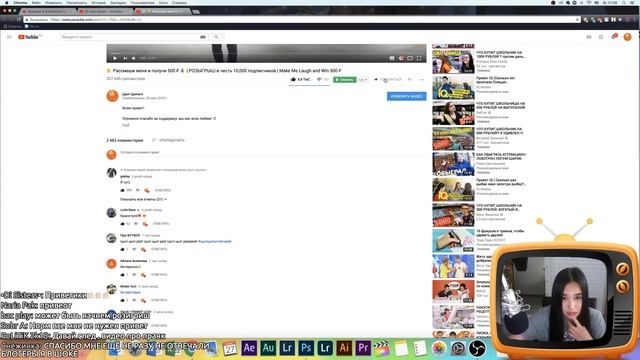Image resolution: width=640 pixels, height=360 pixels.
Task: Enter fullscreen in video player
Action: click(419, 58)
